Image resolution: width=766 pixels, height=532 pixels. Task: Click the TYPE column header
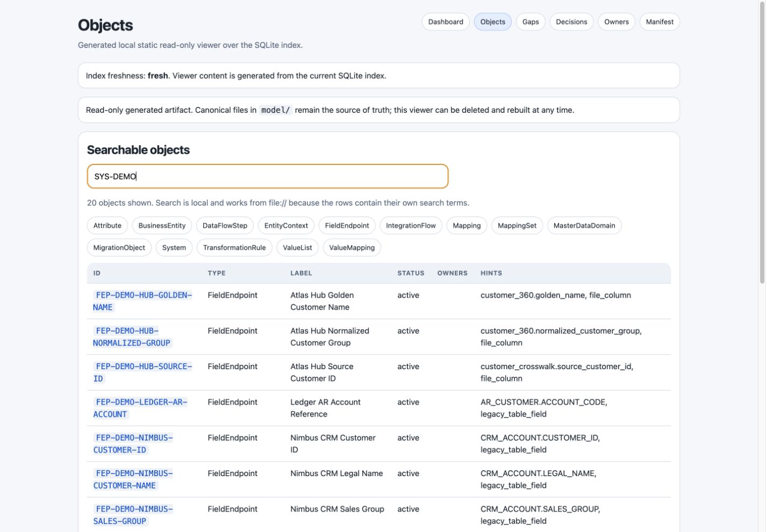tap(217, 273)
